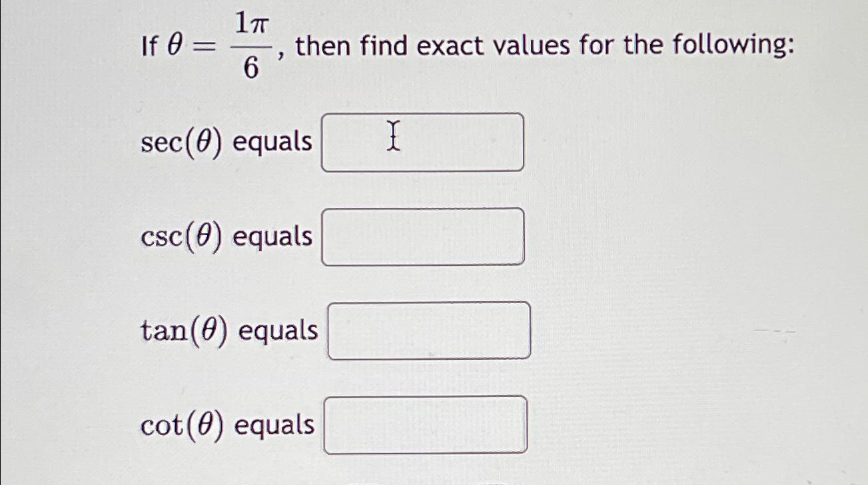
Task: Click the question prompt text
Action: click(x=466, y=45)
